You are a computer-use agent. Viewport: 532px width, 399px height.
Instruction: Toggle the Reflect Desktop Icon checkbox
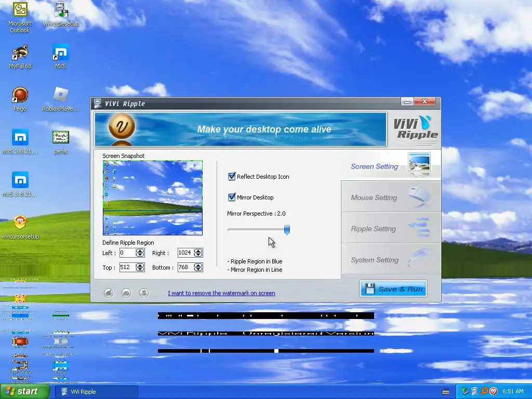pos(232,177)
